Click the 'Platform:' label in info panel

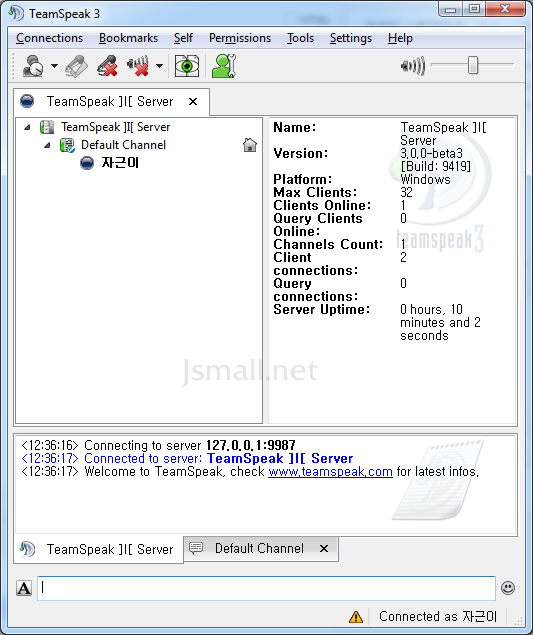(303, 179)
